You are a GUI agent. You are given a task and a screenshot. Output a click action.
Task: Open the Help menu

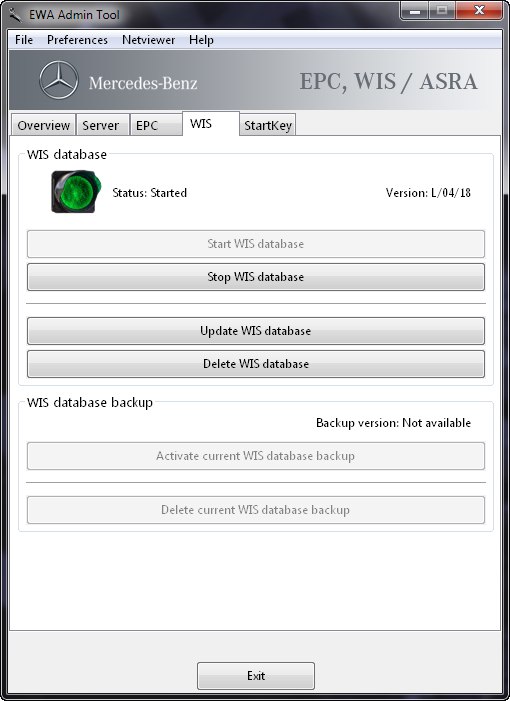(x=201, y=40)
